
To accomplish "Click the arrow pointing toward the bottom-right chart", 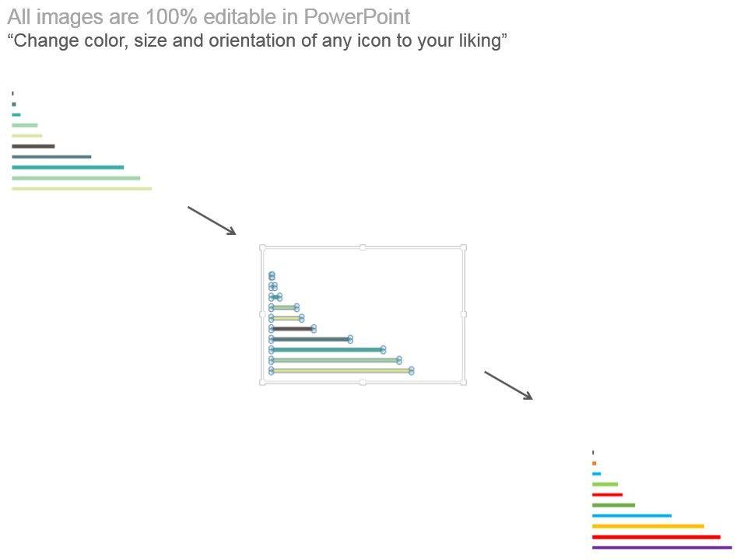I will (x=508, y=385).
